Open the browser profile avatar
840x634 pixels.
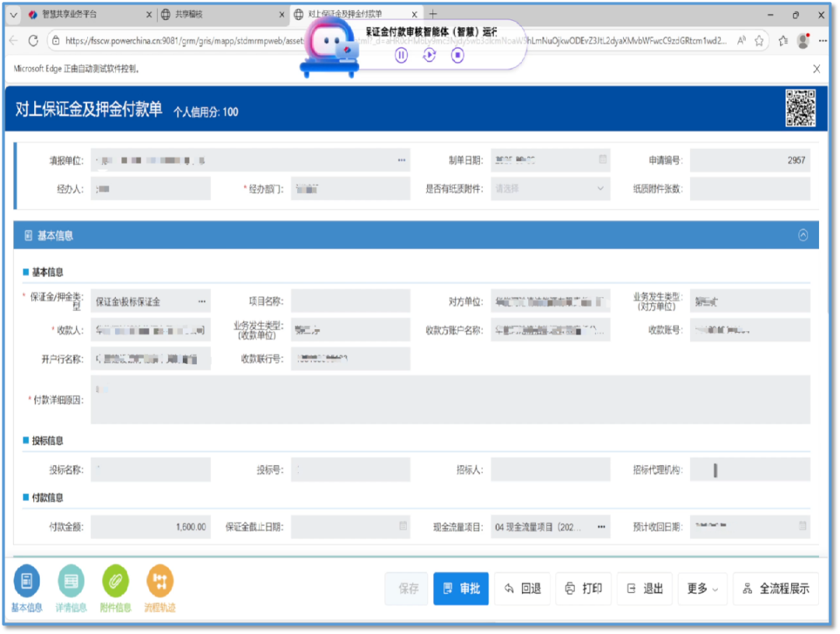803,40
